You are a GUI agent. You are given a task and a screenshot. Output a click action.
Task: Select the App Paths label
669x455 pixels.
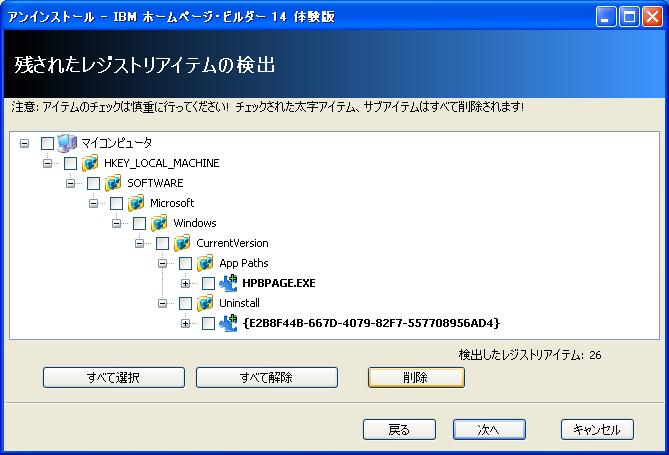tap(244, 263)
